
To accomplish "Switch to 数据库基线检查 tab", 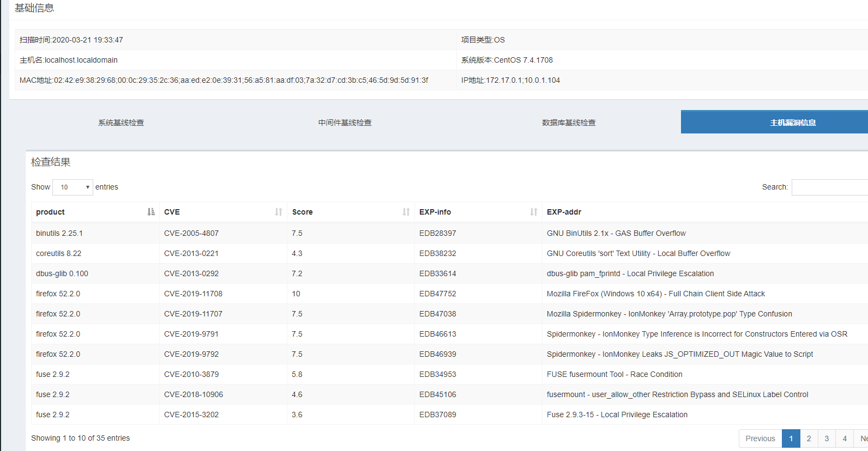I will pyautogui.click(x=569, y=123).
